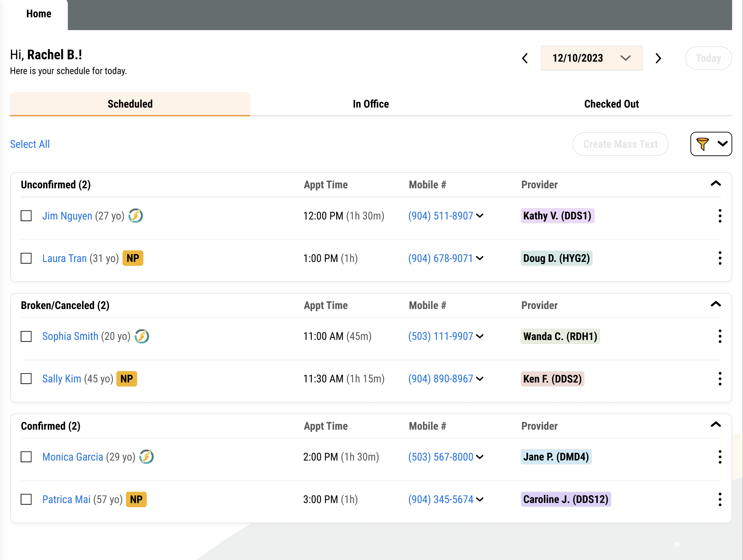Image resolution: width=743 pixels, height=560 pixels.
Task: Open Laura Tran's three-dot menu
Action: coord(719,258)
